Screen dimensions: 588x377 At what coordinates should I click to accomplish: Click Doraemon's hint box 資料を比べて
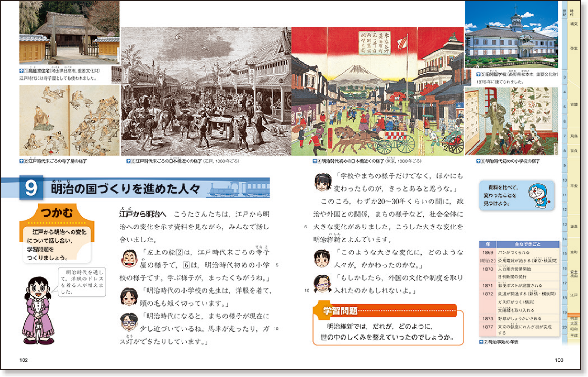coord(516,195)
